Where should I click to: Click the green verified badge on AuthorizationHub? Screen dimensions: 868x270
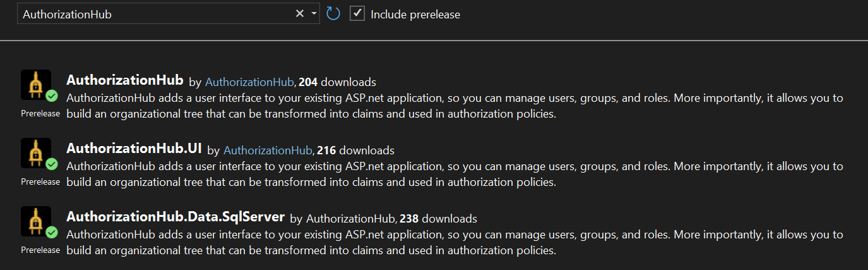[x=52, y=96]
